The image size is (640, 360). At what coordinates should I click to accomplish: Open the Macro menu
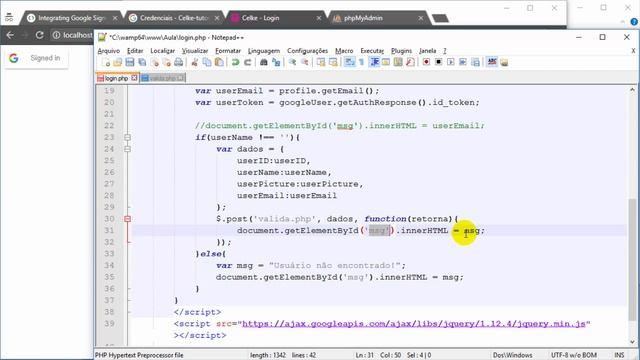(344, 51)
